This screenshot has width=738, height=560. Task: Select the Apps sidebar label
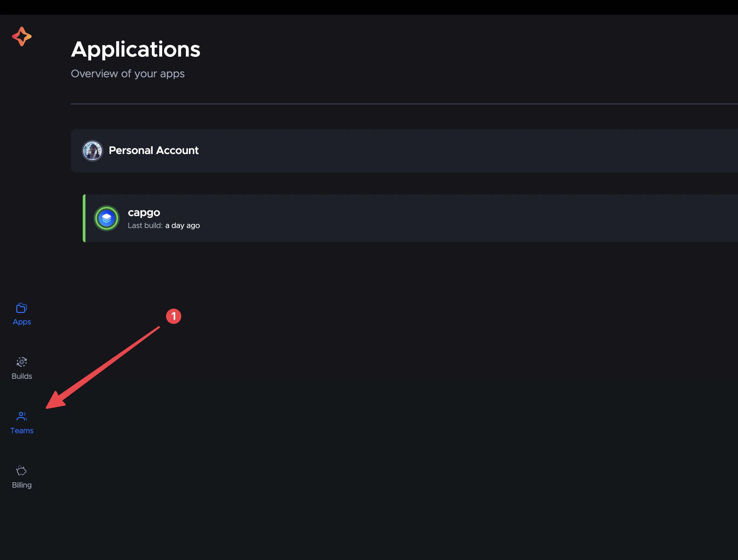point(22,322)
